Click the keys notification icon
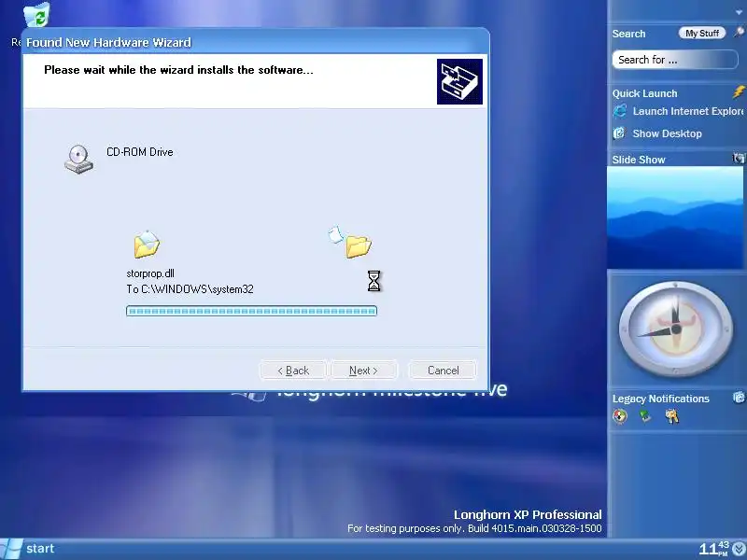 671,416
